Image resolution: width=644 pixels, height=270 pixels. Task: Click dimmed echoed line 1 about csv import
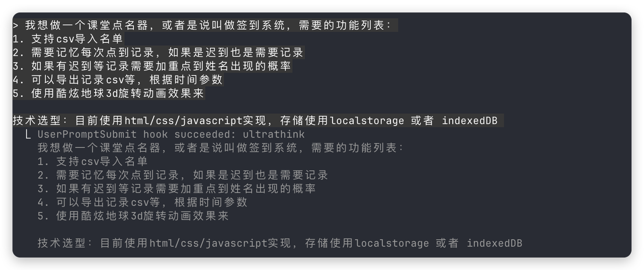tap(93, 162)
